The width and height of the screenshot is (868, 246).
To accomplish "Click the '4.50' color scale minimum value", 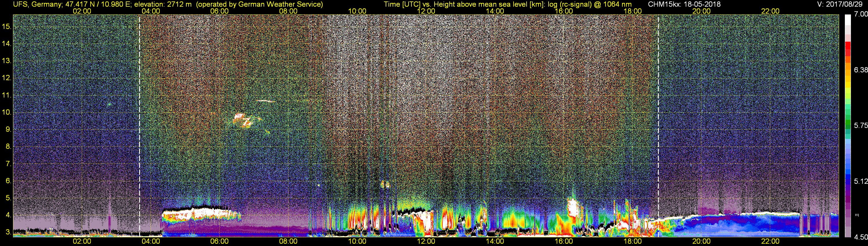I will (x=860, y=237).
